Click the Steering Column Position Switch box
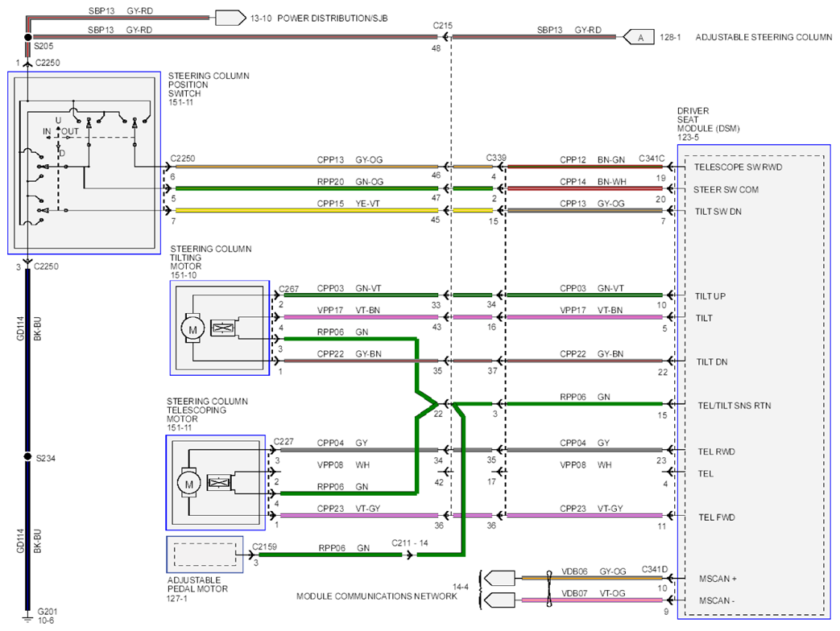The width and height of the screenshot is (840, 631). pos(84,163)
